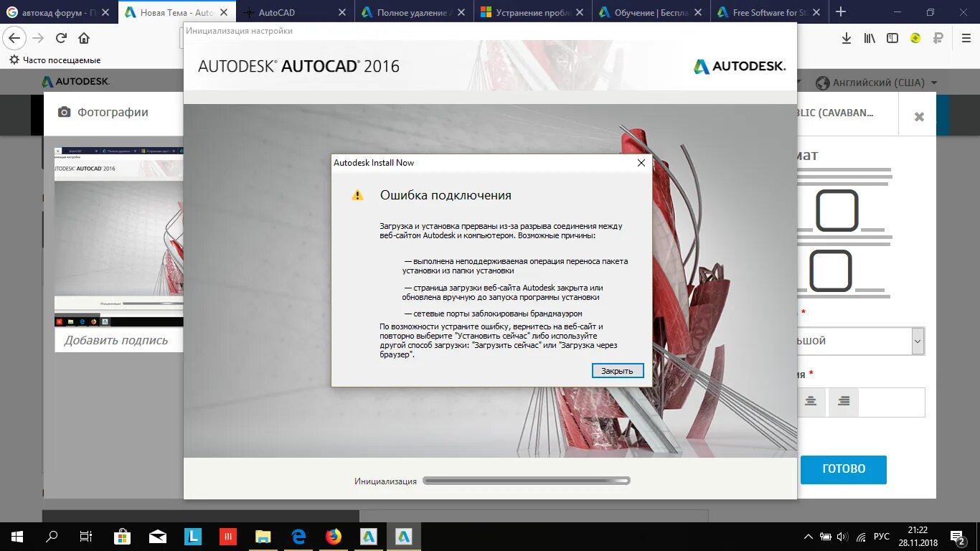Open the Action Center notifications icon
The width and height of the screenshot is (980, 551).
click(x=959, y=537)
